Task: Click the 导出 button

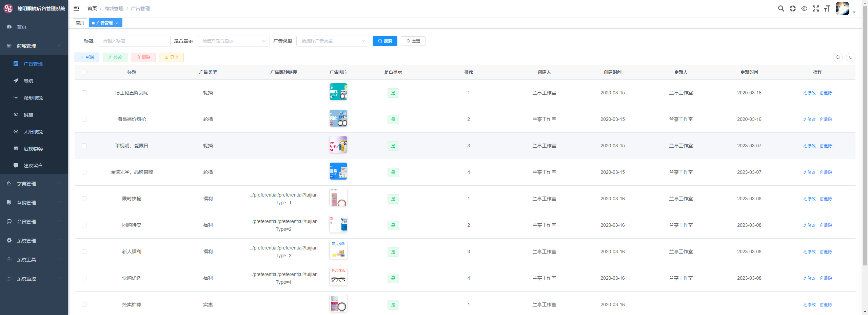Action: pos(171,57)
